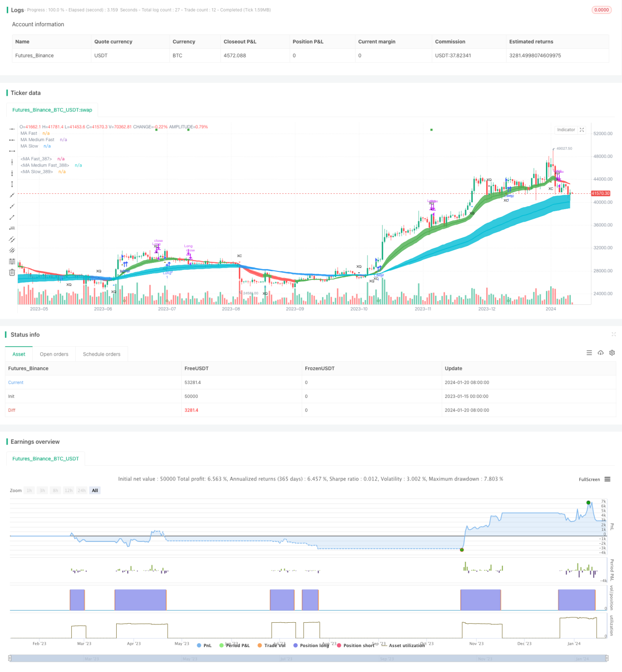622x672 pixels.
Task: Toggle the Position short series legend item
Action: 355,645
